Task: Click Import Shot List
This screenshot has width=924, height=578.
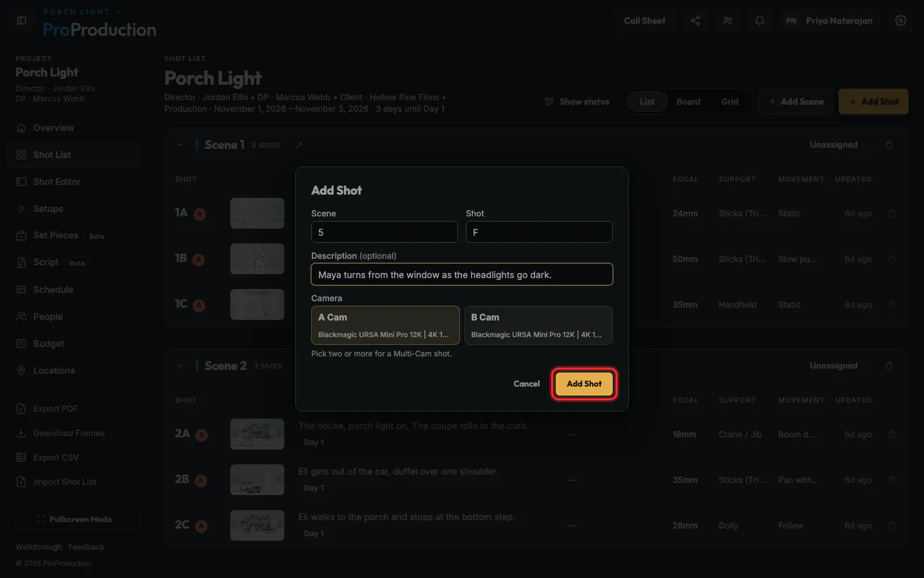Action: tap(74, 482)
